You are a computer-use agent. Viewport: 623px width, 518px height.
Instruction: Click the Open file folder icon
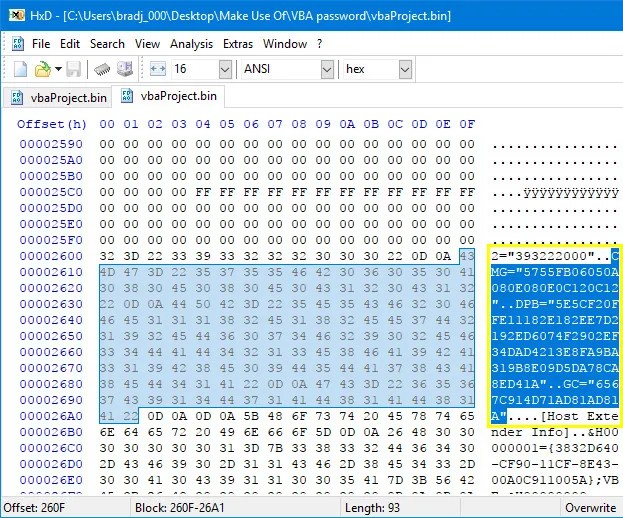tap(43, 69)
